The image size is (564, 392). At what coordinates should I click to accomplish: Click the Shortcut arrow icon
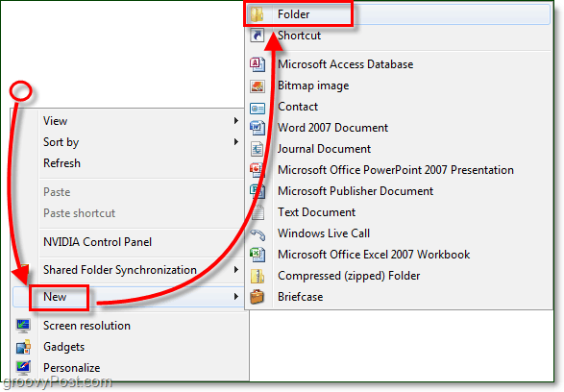point(257,36)
